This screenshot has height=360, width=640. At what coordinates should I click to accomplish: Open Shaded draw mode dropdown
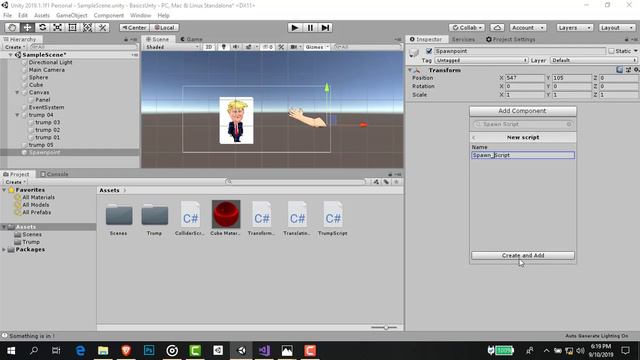[172, 47]
